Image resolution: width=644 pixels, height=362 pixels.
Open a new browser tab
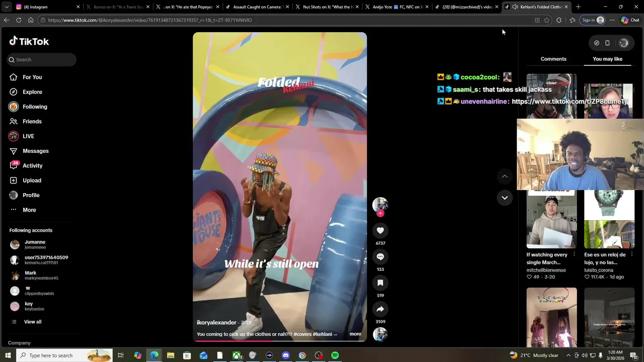(x=578, y=7)
